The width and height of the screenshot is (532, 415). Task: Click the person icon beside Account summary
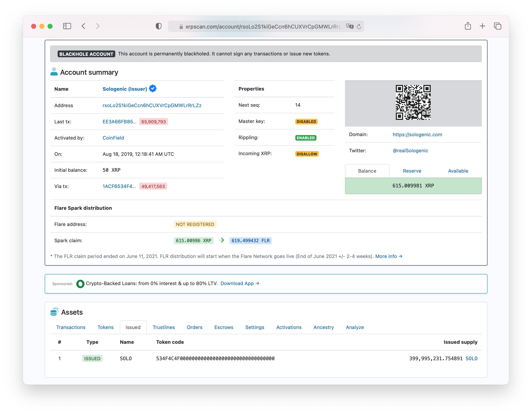(54, 72)
